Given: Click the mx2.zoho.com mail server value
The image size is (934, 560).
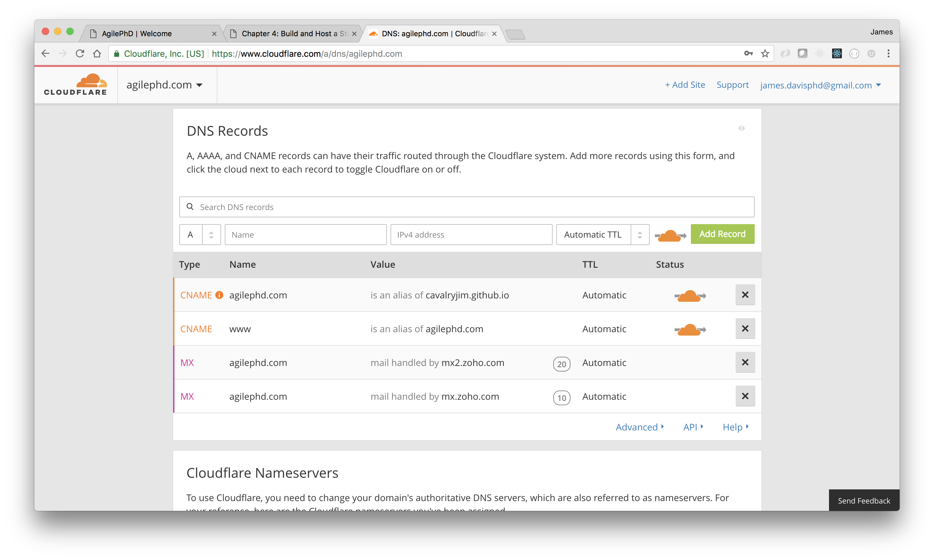Looking at the screenshot, I should click(473, 363).
